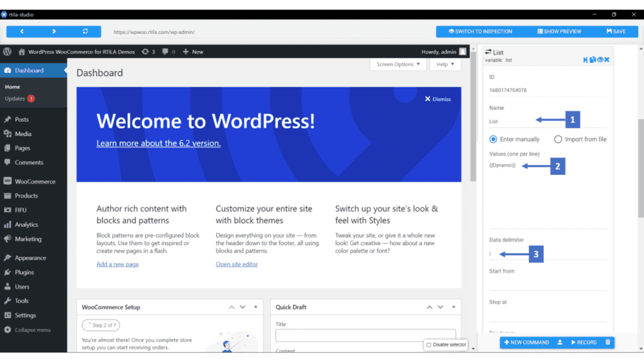Open Learn more about the 6.2 version link
Image resolution: width=644 pixels, height=362 pixels.
(158, 143)
